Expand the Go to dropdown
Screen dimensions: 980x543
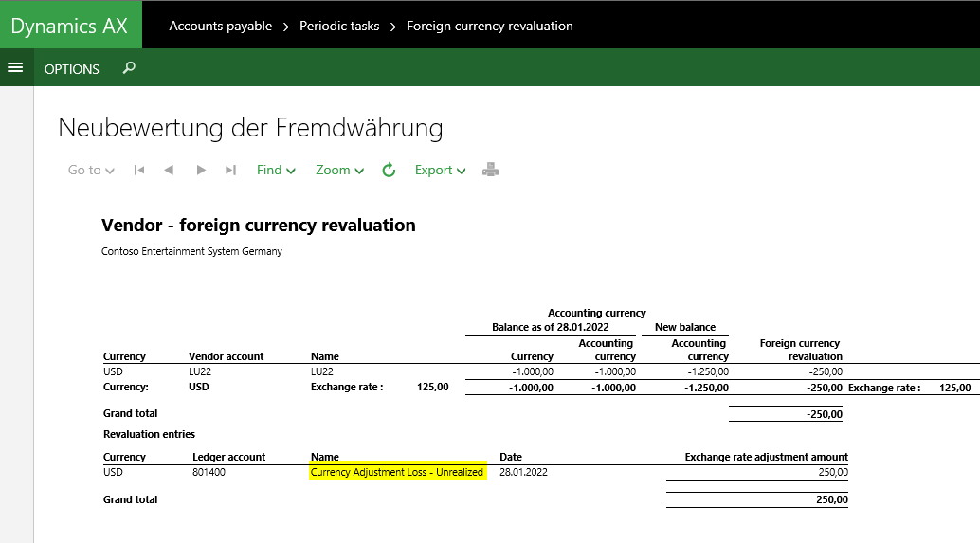click(91, 171)
